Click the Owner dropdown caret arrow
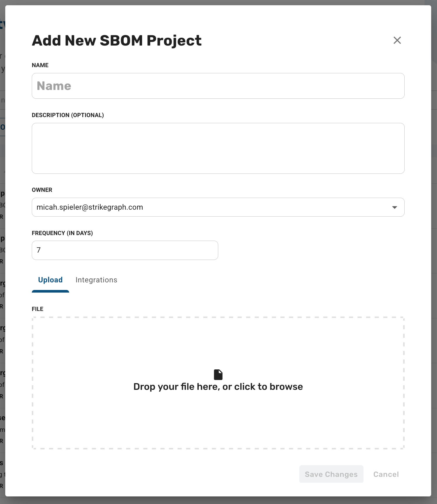 pos(394,207)
